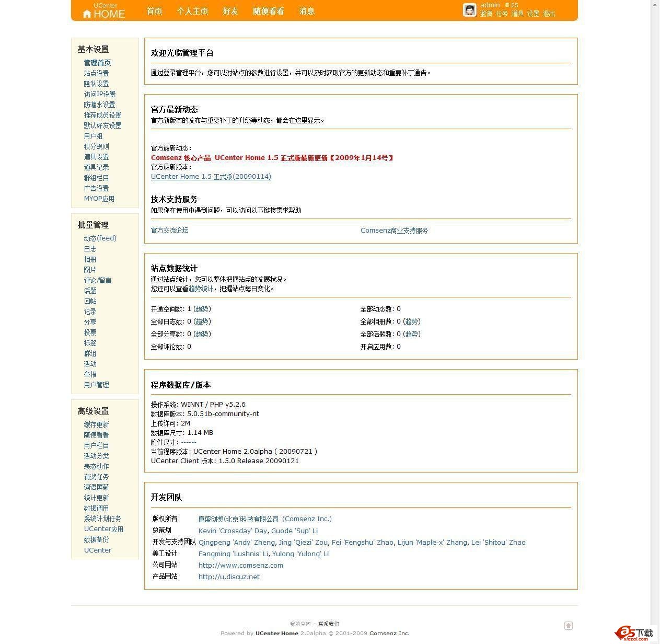Open 访问IP设置 in sidebar
Image resolution: width=660 pixels, height=644 pixels.
coord(100,94)
